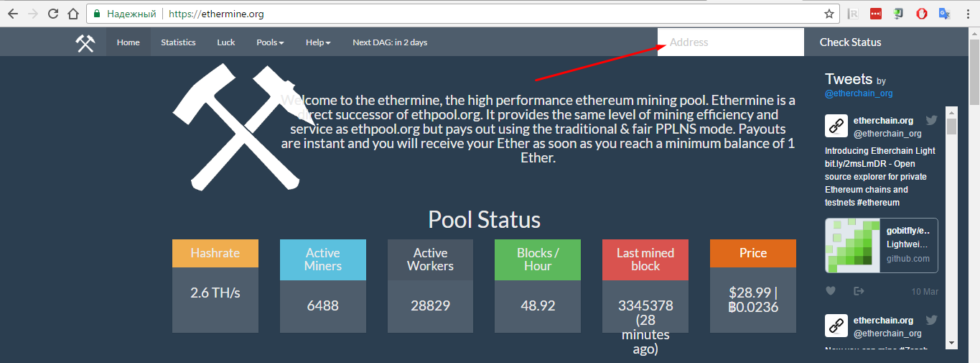Reload the page with the refresh icon
The image size is (980, 363).
pos(53,14)
